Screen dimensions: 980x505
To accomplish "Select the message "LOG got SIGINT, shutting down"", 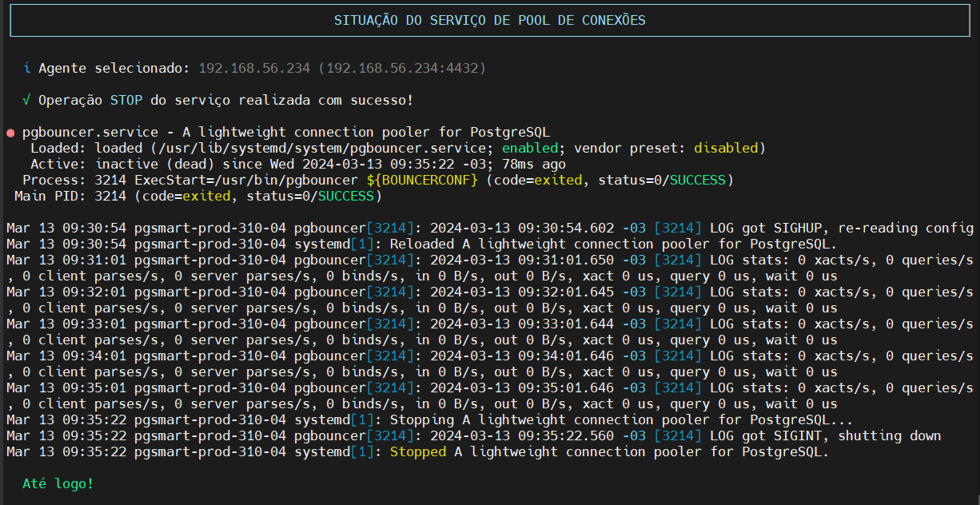I will (826, 435).
